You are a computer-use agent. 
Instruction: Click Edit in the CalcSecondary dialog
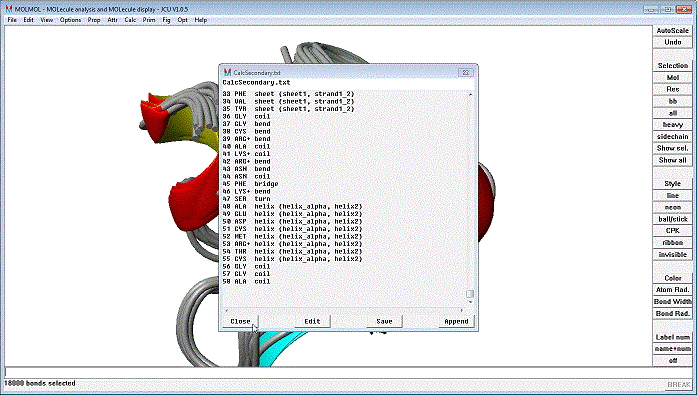coord(312,321)
